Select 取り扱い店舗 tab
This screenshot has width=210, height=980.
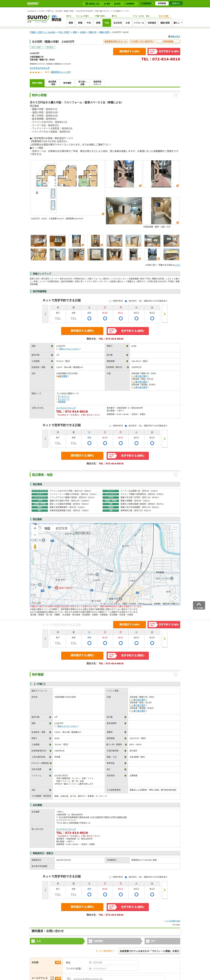tap(82, 83)
